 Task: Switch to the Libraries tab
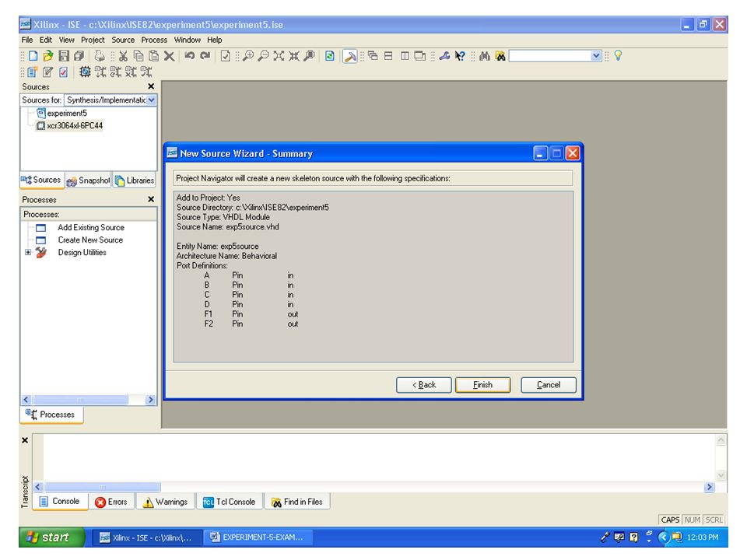coord(135,180)
